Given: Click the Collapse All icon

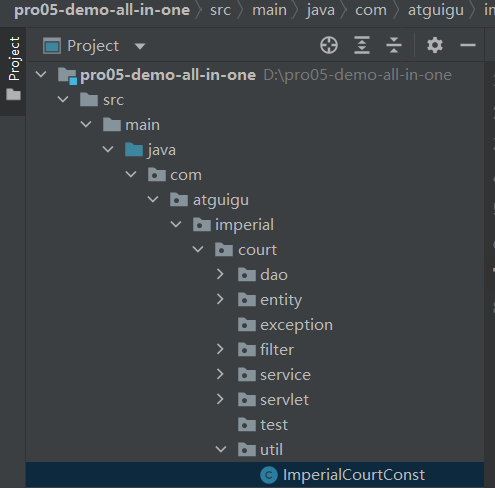Looking at the screenshot, I should pyautogui.click(x=394, y=45).
